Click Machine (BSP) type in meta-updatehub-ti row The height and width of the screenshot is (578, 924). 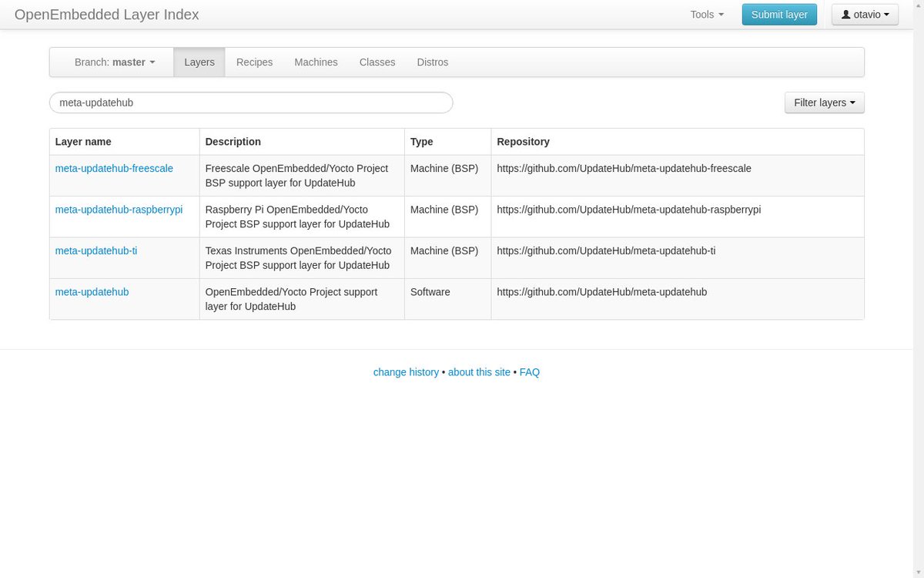444,250
